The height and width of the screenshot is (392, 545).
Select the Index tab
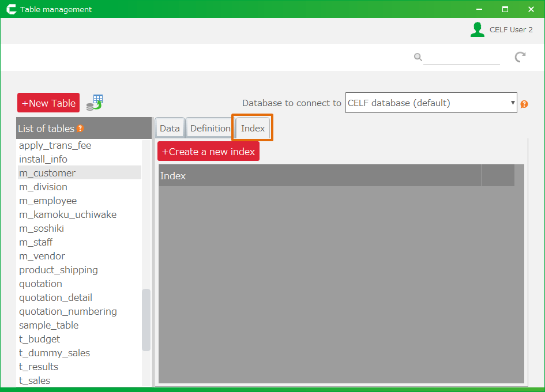[253, 129]
